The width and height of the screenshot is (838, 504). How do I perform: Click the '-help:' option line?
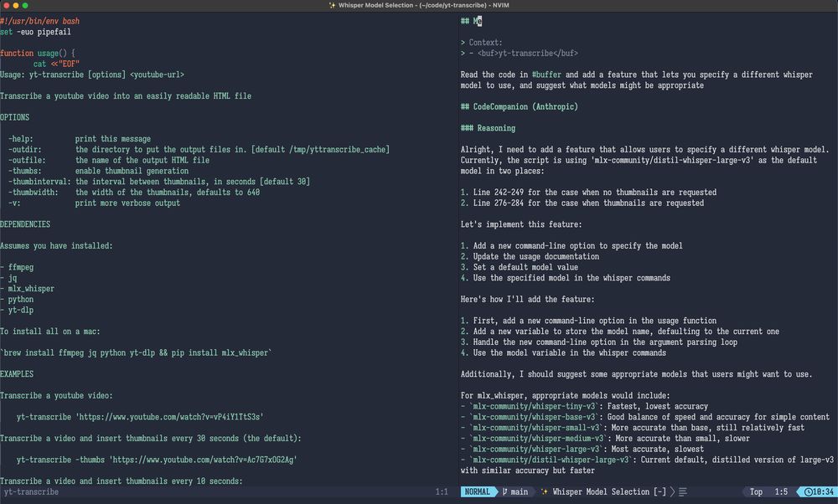(x=79, y=139)
